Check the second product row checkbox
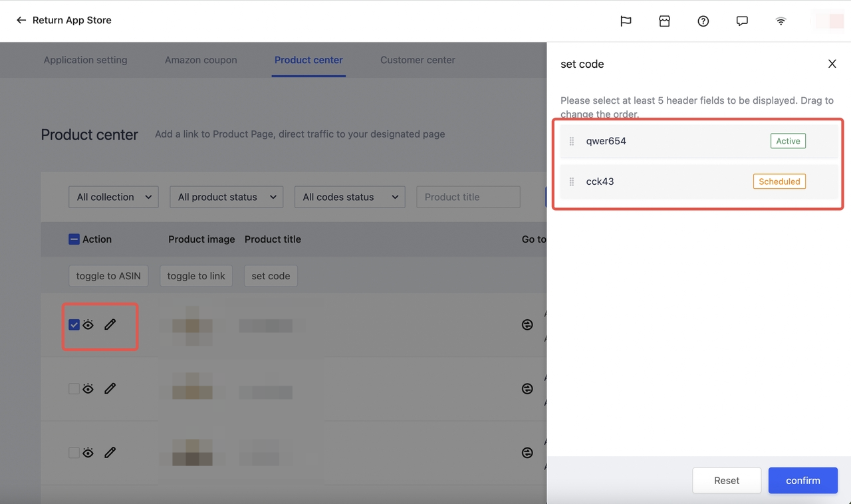 [74, 388]
